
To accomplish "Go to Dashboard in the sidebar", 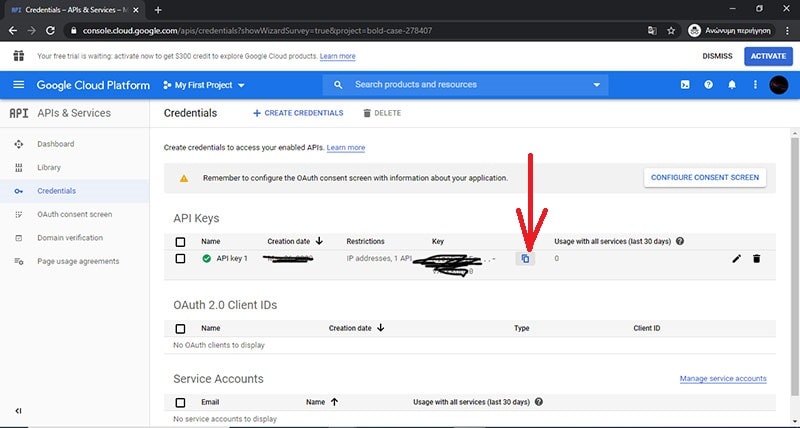I will pos(55,144).
